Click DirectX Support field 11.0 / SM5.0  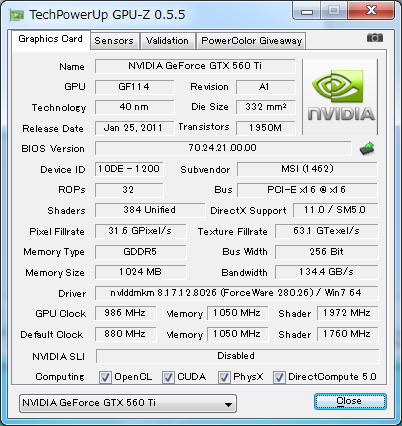click(336, 210)
